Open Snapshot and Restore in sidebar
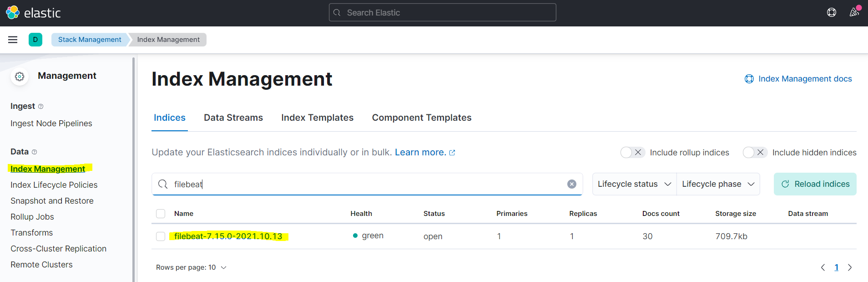The height and width of the screenshot is (282, 868). pyautogui.click(x=52, y=201)
